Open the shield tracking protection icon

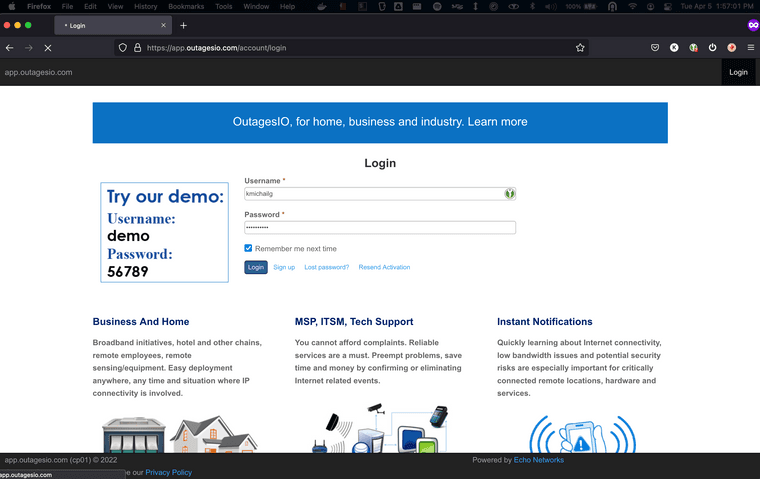[123, 48]
